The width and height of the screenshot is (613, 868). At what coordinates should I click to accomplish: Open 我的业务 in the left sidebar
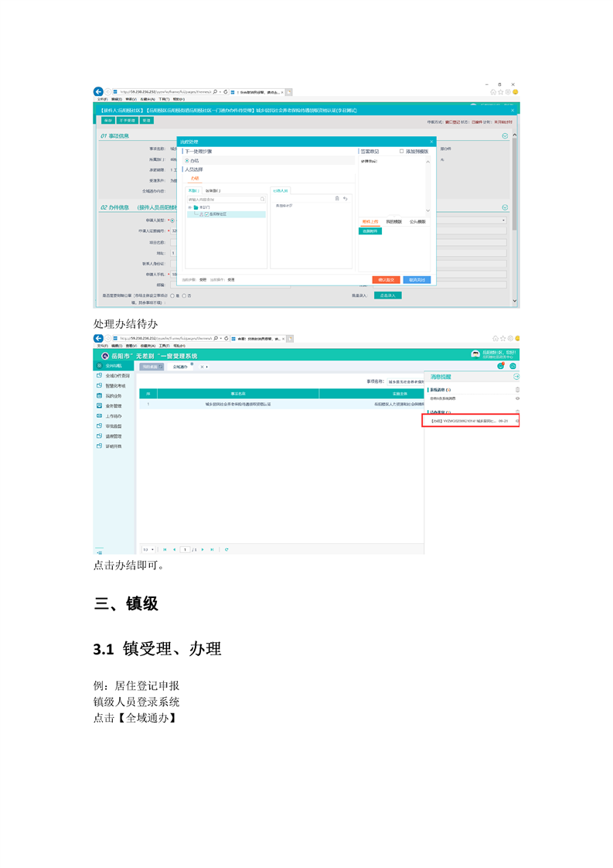coord(113,395)
